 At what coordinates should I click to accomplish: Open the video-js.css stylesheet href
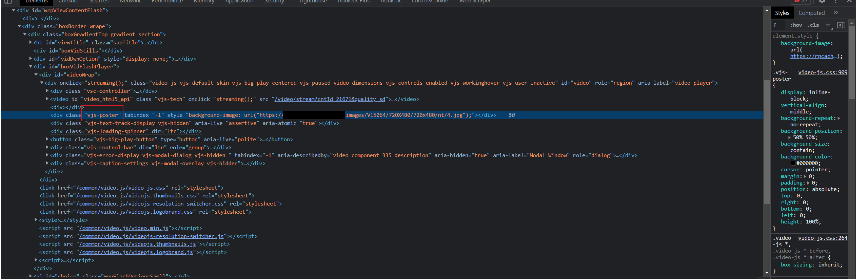click(121, 188)
